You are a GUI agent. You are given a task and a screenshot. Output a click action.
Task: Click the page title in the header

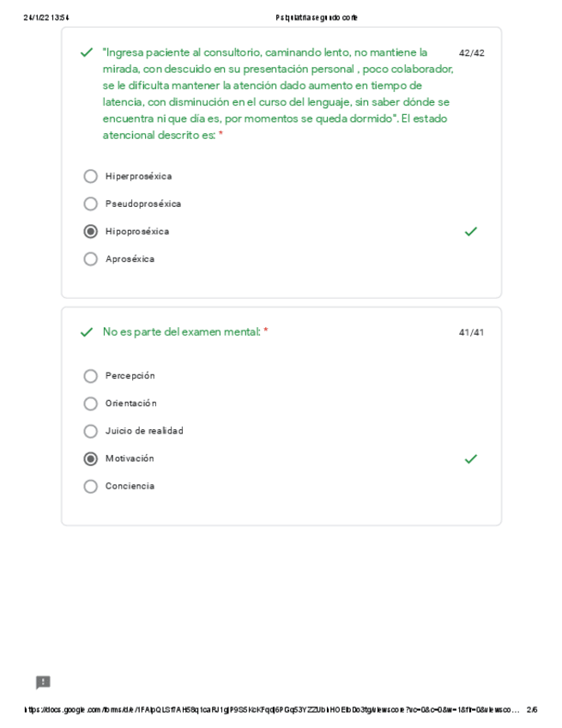click(x=317, y=18)
